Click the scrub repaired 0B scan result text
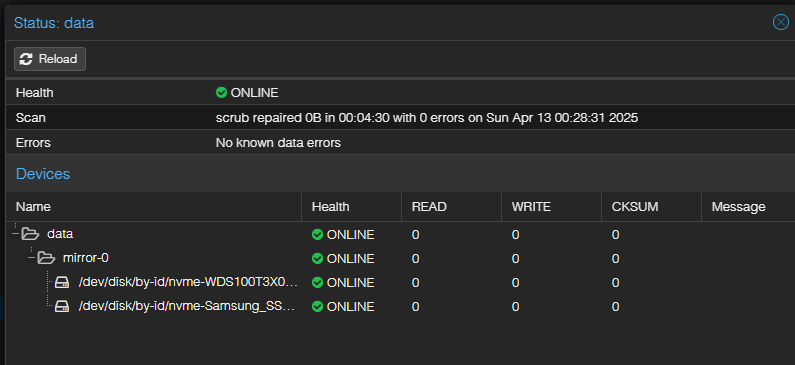 tap(427, 118)
